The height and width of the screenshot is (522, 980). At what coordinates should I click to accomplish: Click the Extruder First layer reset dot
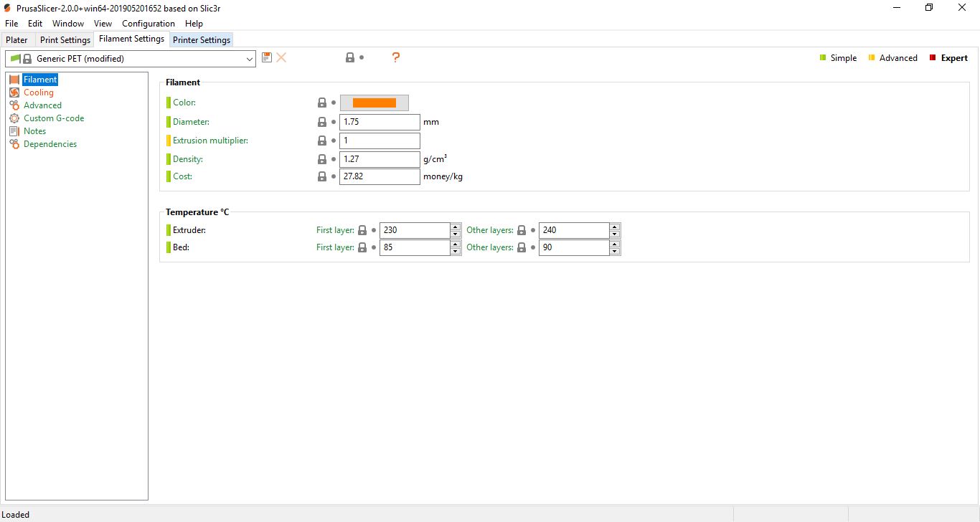[x=374, y=230]
